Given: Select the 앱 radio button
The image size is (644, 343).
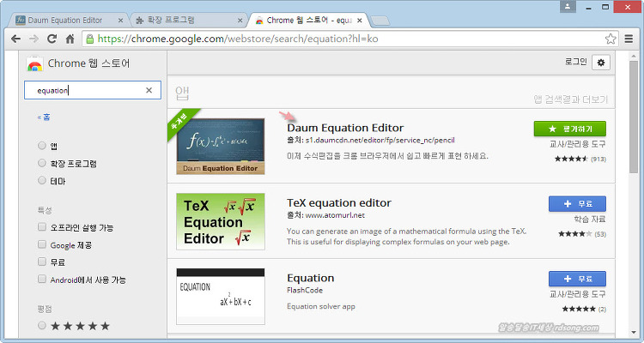Looking at the screenshot, I should [42, 146].
